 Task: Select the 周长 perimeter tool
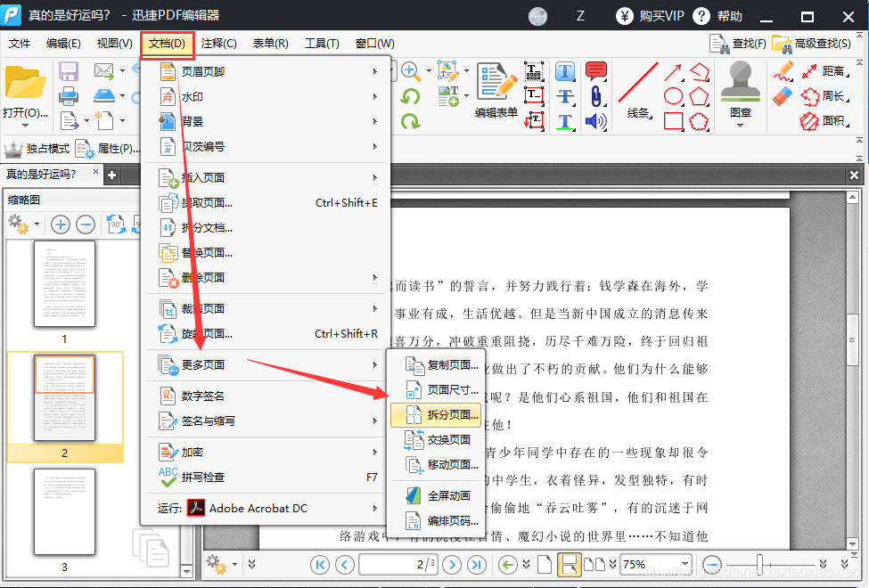tap(824, 96)
